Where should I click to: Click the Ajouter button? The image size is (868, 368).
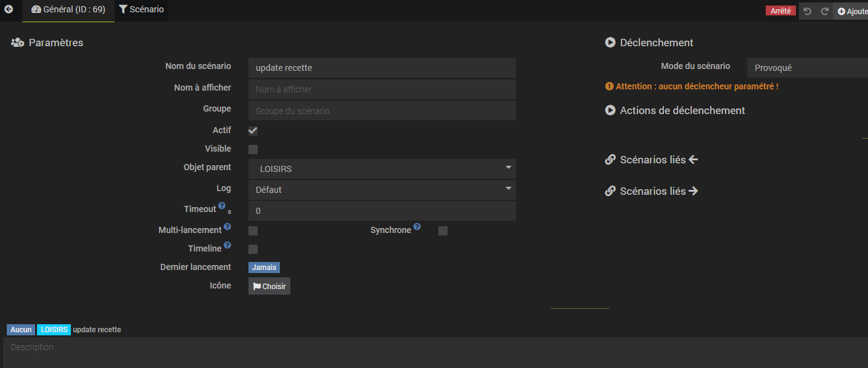(x=852, y=11)
